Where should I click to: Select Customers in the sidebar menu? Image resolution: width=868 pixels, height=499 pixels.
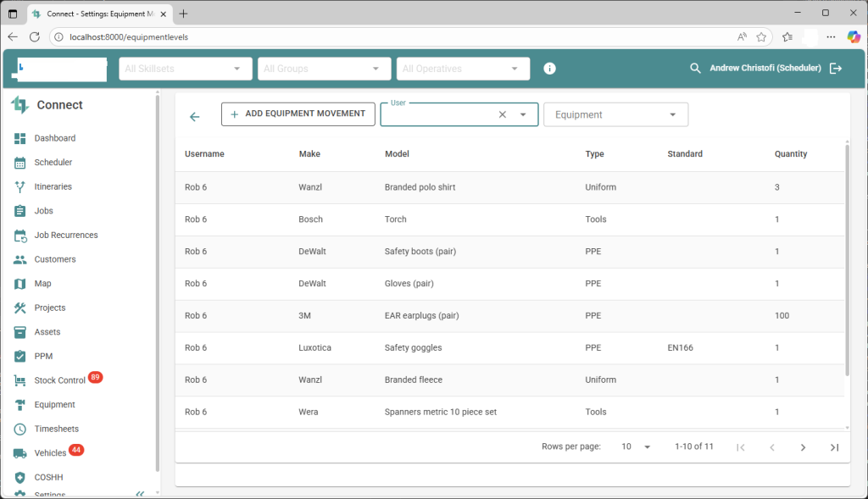click(x=55, y=259)
